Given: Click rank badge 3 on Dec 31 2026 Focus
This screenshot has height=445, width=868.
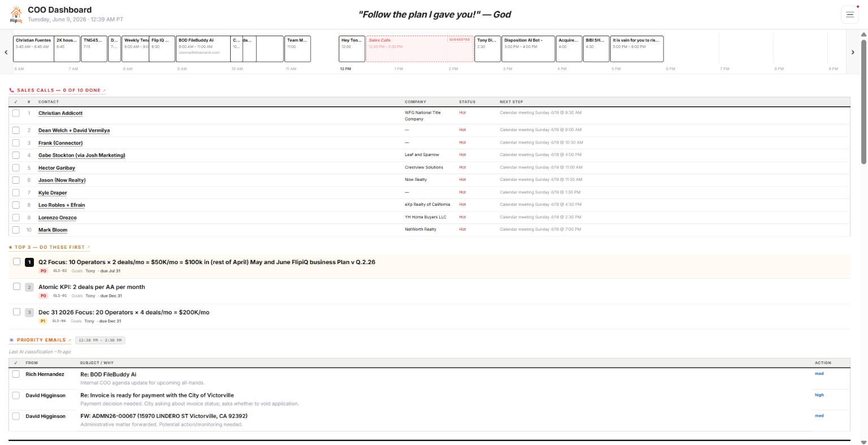Looking at the screenshot, I should click(x=29, y=312).
